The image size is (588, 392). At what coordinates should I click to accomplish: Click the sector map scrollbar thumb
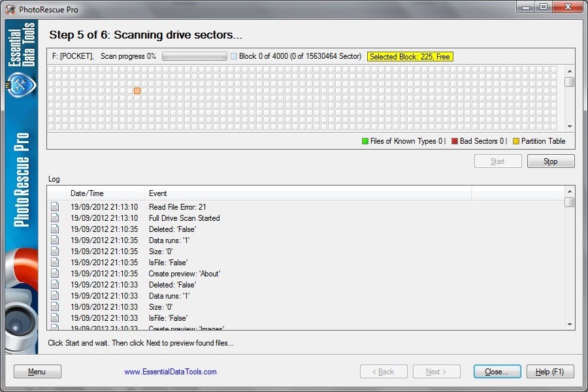[570, 82]
